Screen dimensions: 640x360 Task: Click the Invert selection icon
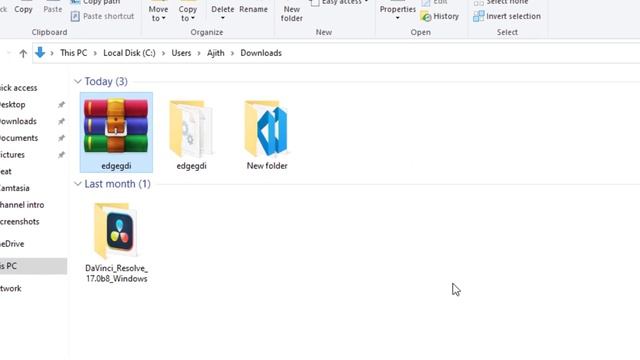click(x=478, y=16)
